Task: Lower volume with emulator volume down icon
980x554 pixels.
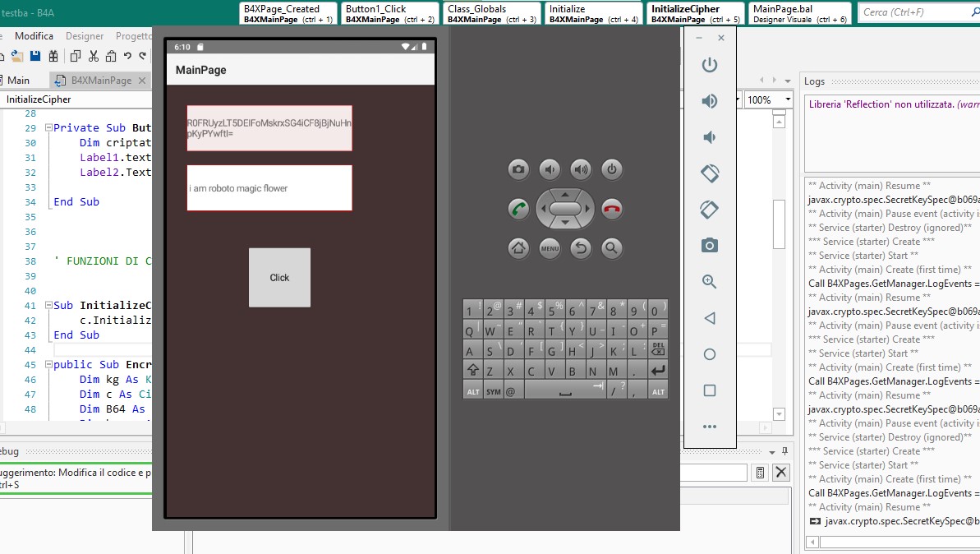Action: 710,137
